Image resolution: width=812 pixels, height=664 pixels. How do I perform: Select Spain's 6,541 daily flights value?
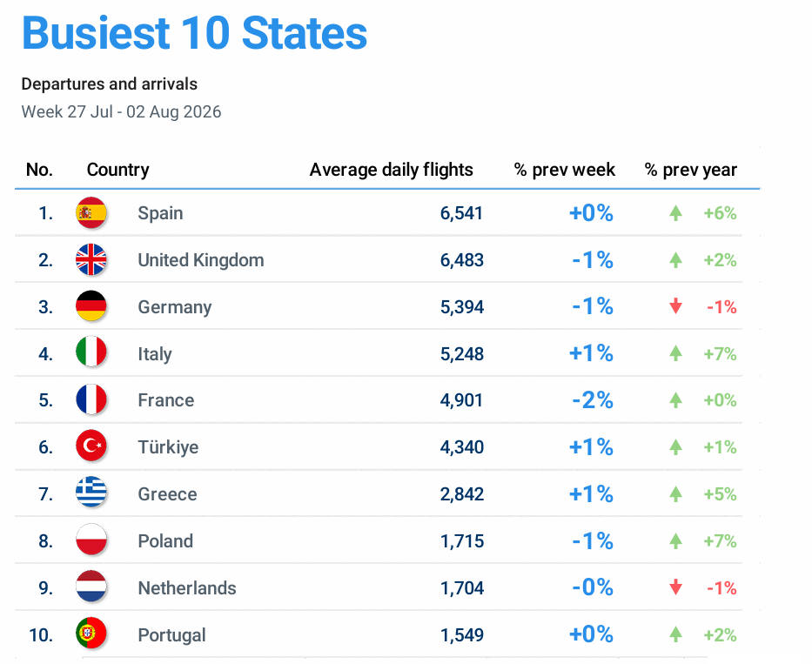(461, 213)
